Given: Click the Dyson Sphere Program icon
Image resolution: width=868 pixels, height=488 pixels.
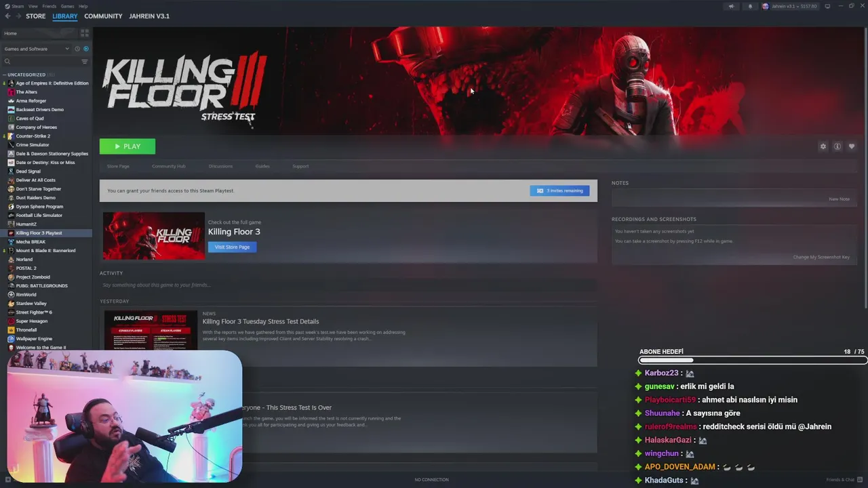Looking at the screenshot, I should tap(11, 207).
